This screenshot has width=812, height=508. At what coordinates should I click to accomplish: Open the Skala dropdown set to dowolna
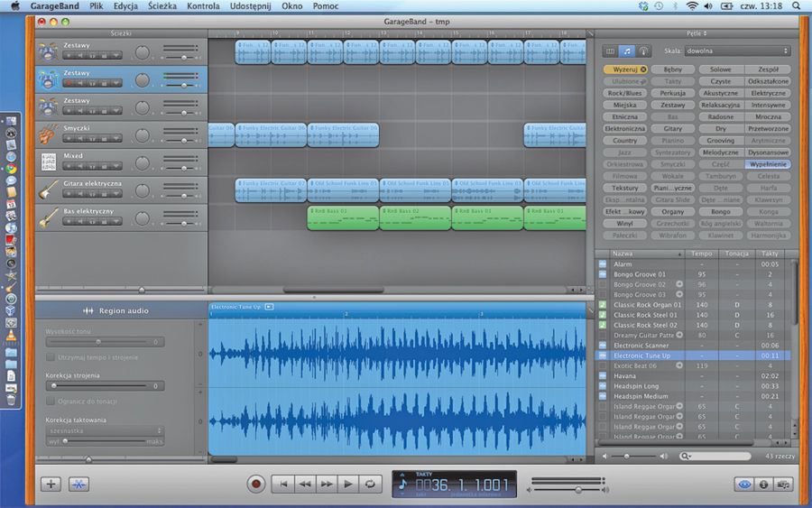point(737,51)
